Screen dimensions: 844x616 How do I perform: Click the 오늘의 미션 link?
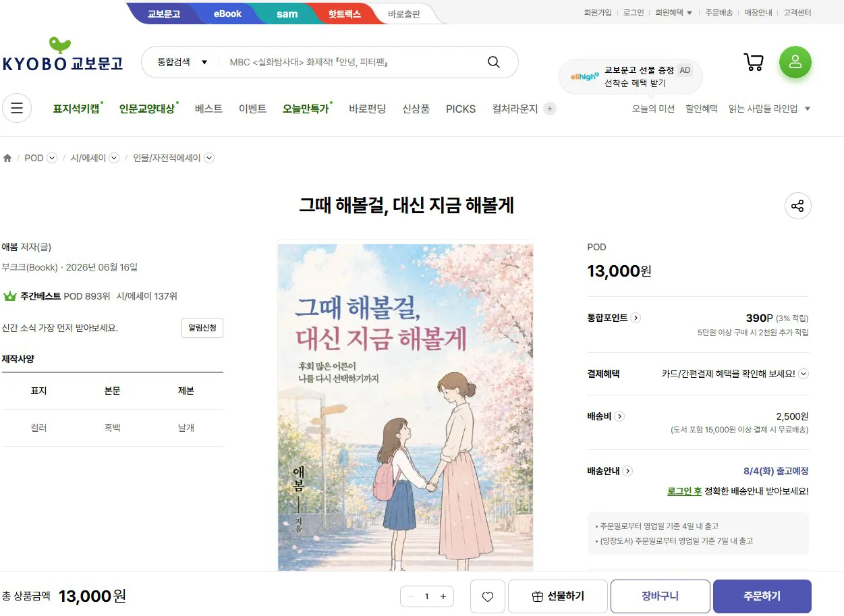pyautogui.click(x=653, y=109)
